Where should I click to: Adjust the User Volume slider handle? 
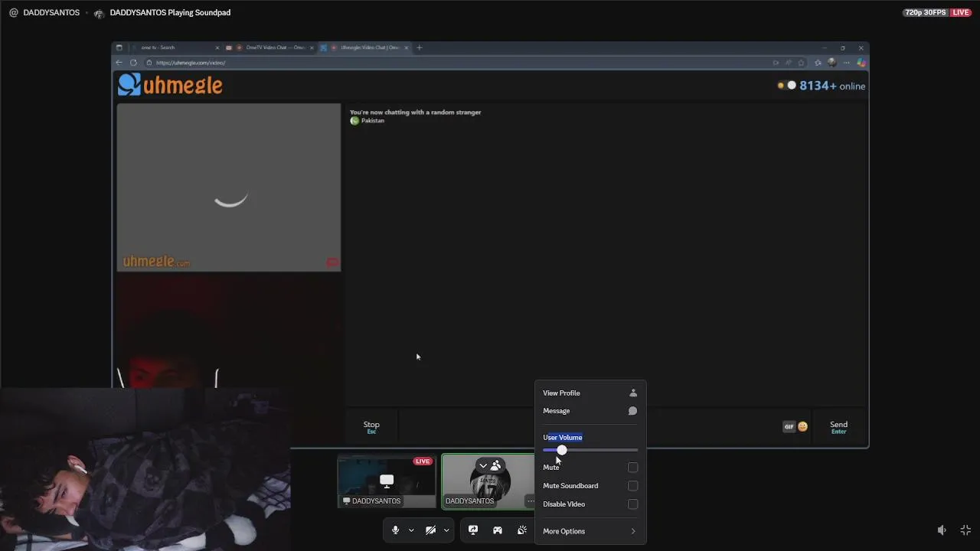coord(562,450)
